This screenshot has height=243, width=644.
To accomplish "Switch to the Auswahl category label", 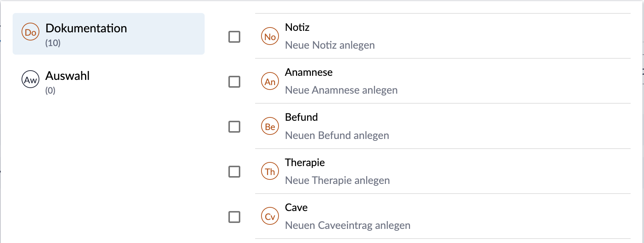I will (67, 76).
